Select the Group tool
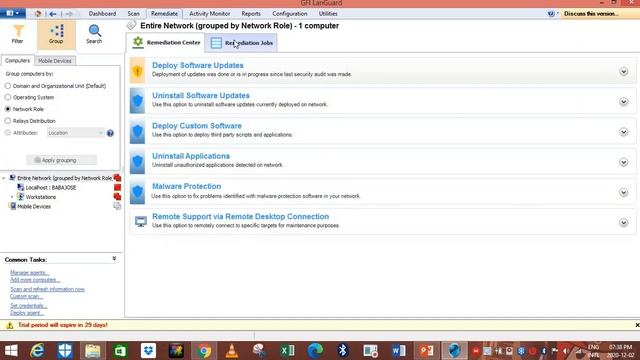 56,34
